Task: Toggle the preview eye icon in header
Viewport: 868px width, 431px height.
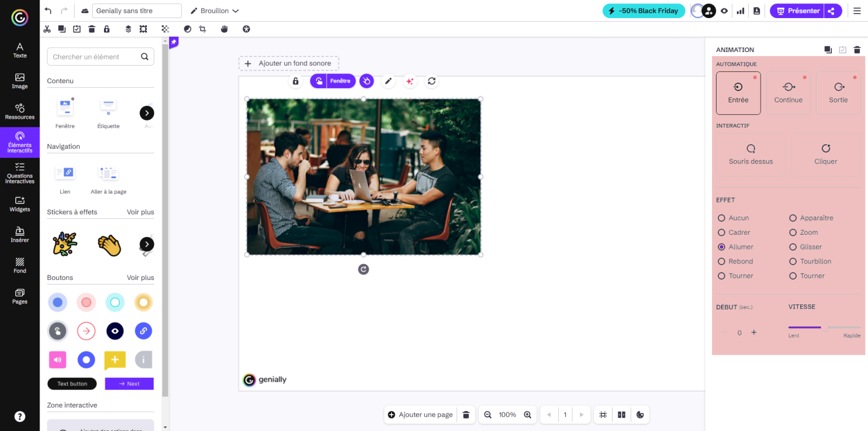Action: (724, 11)
